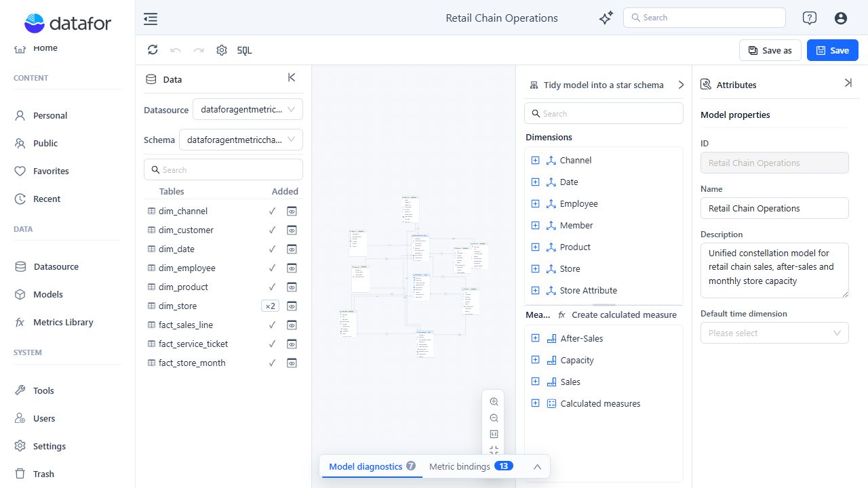Click the dimensions search field
Viewport: 868px width, 488px height.
tap(604, 113)
